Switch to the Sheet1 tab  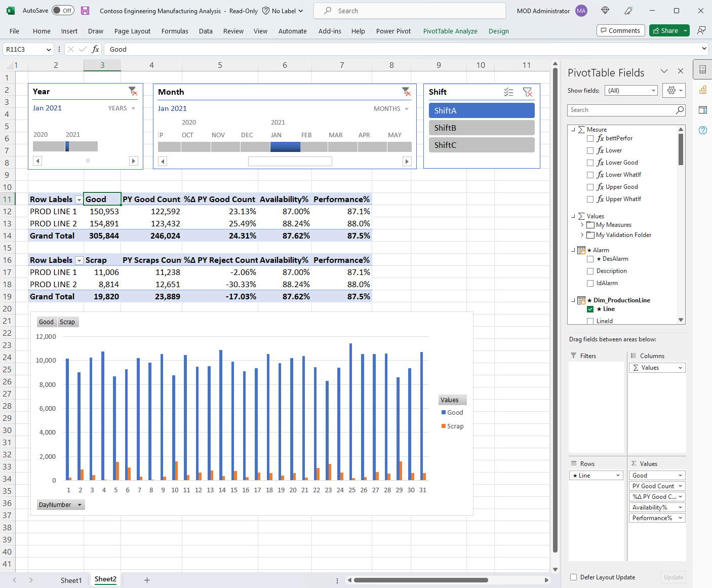[71, 580]
